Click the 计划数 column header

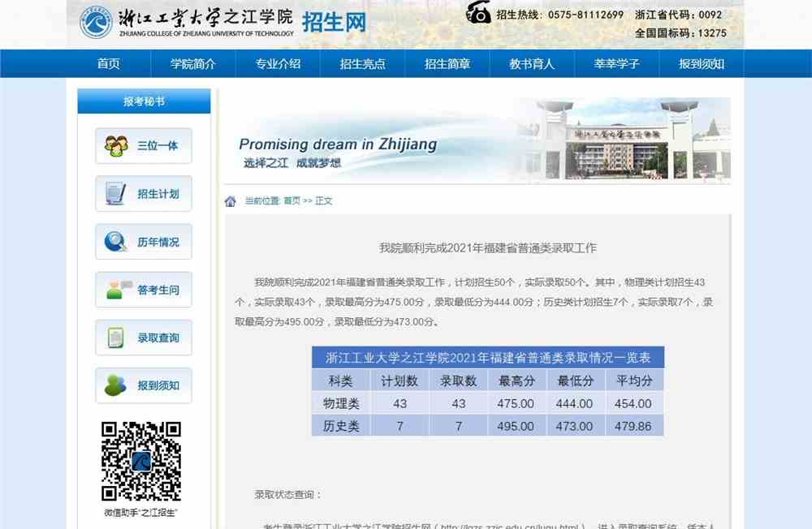(400, 381)
